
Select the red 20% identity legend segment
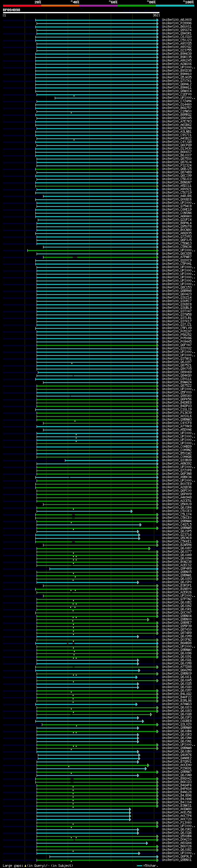[22, 6]
